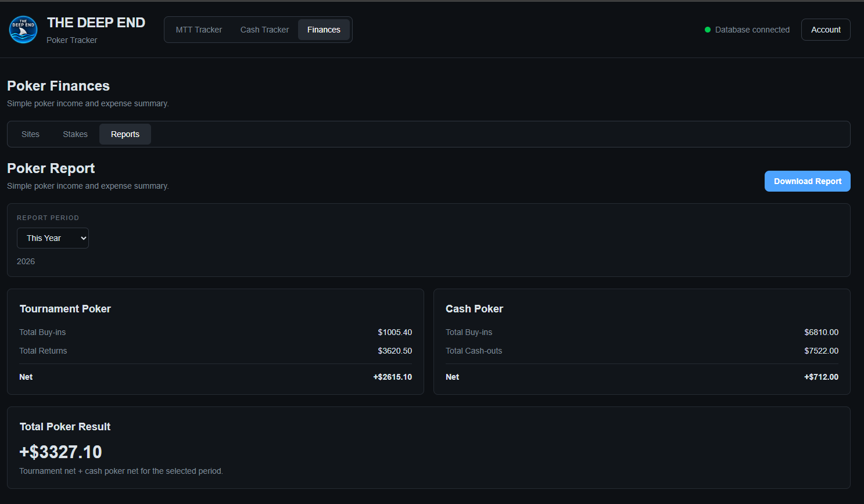This screenshot has height=504, width=864.
Task: Click the Total Returns label
Action: [43, 351]
